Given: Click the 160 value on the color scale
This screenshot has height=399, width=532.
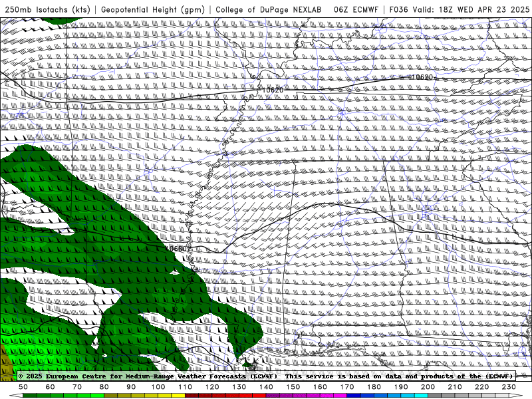Looking at the screenshot, I should click(320, 387).
